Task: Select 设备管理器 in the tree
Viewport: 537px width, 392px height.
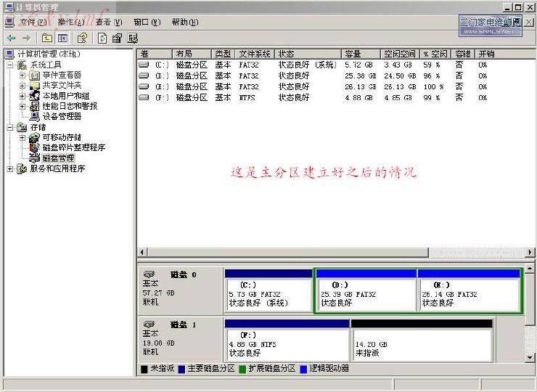Action: point(62,116)
